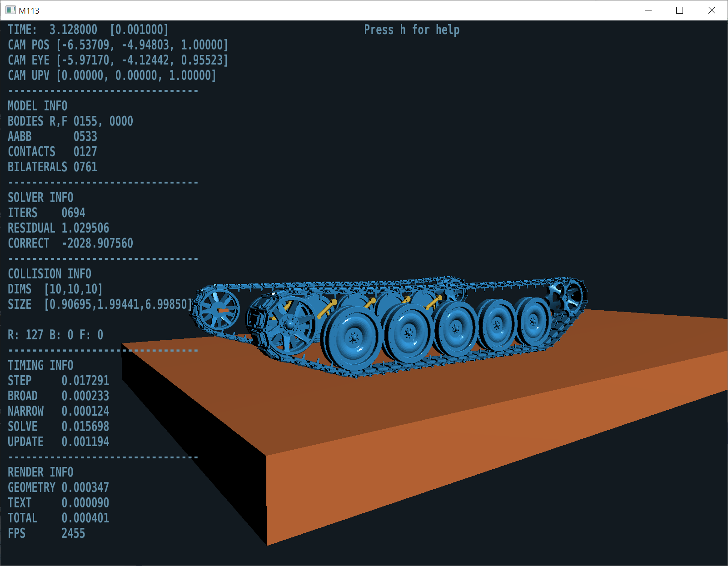Viewport: 728px width, 566px height.
Task: Click the DIMS [10,10,10] line
Action: pos(55,289)
